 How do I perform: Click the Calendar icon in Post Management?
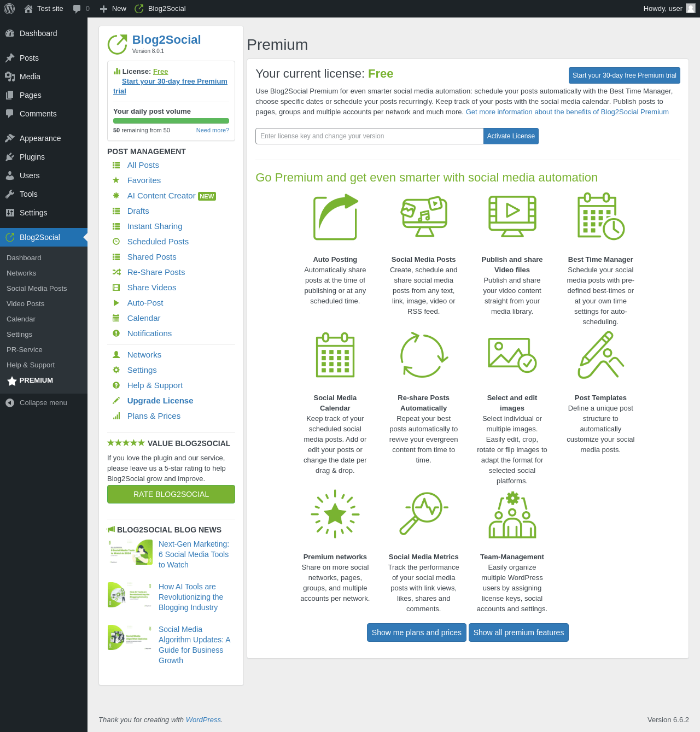116,318
